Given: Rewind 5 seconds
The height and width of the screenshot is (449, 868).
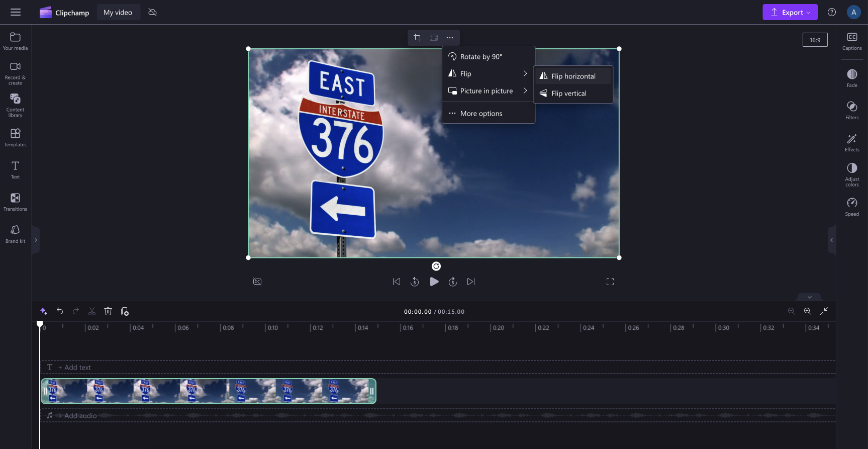Looking at the screenshot, I should [x=415, y=282].
